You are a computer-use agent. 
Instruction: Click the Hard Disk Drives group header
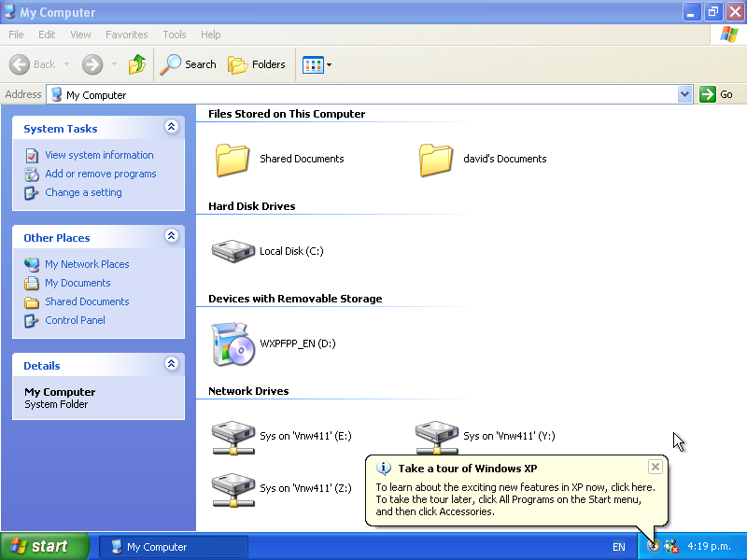pyautogui.click(x=251, y=206)
